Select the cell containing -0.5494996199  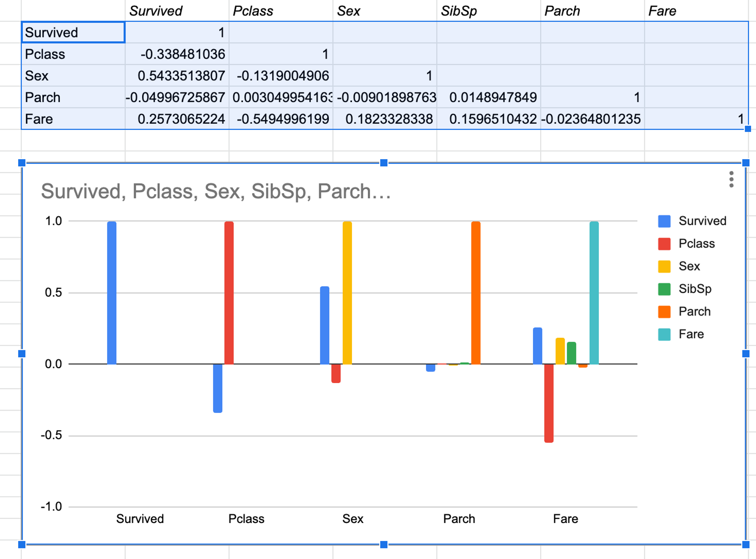pos(281,119)
